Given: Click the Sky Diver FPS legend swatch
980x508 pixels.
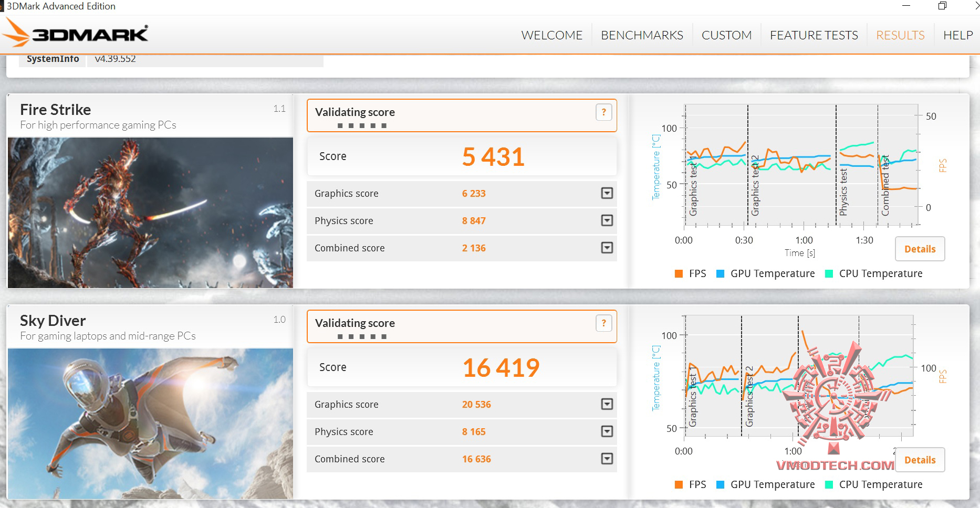Looking at the screenshot, I should click(679, 484).
